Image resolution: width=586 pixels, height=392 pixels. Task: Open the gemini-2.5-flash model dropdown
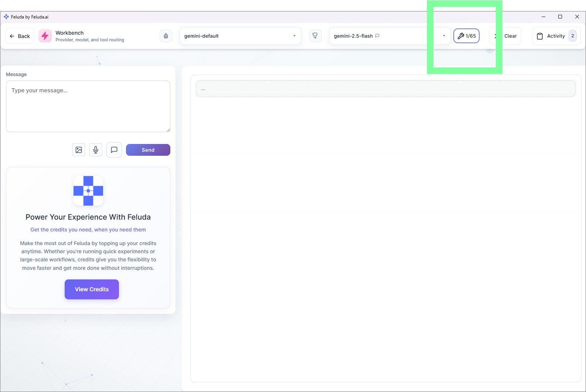click(390, 36)
